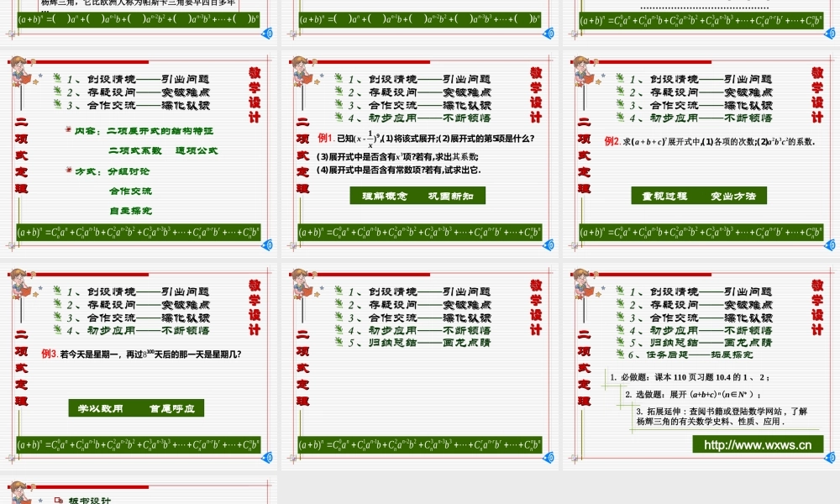Click the 方式: 分组讨论 line
840x504 pixels.
[112, 171]
